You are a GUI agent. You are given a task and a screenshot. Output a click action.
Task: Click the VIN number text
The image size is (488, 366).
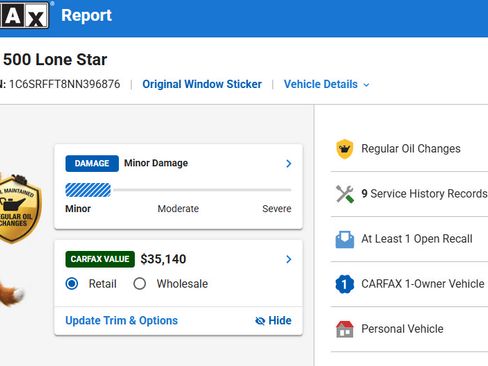[x=64, y=84]
